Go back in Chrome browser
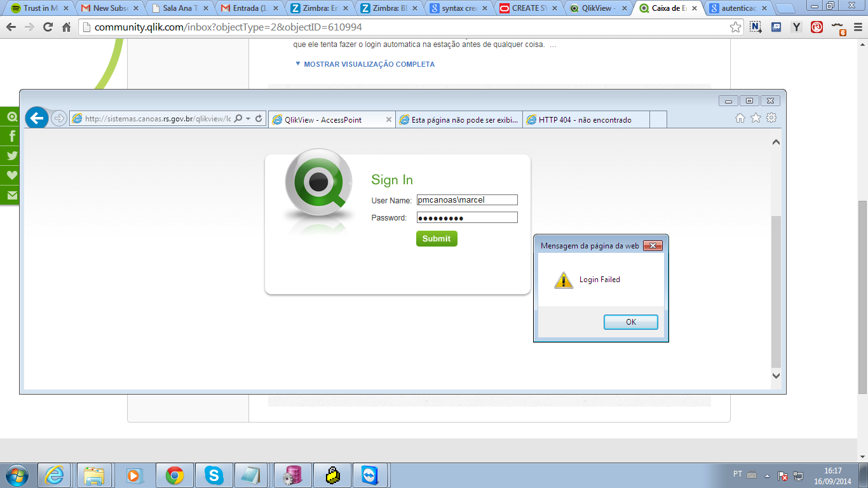The image size is (868, 488). click(11, 27)
